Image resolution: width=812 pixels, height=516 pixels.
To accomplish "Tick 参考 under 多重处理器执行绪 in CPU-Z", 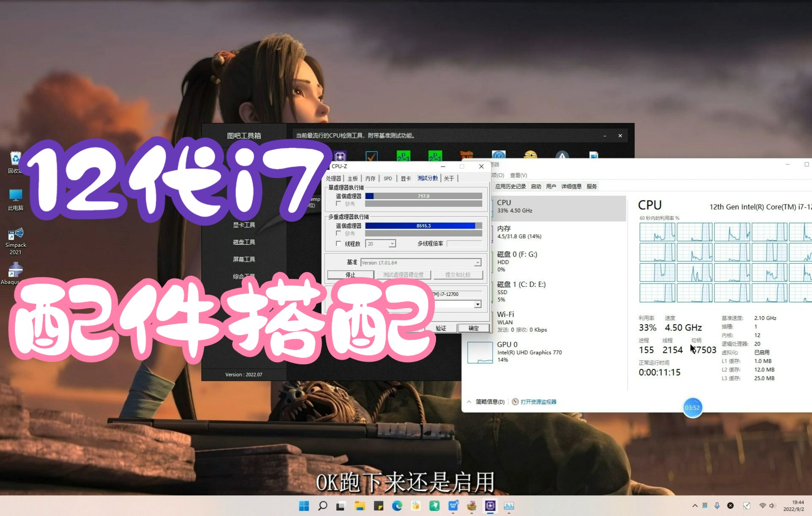I will pos(338,233).
